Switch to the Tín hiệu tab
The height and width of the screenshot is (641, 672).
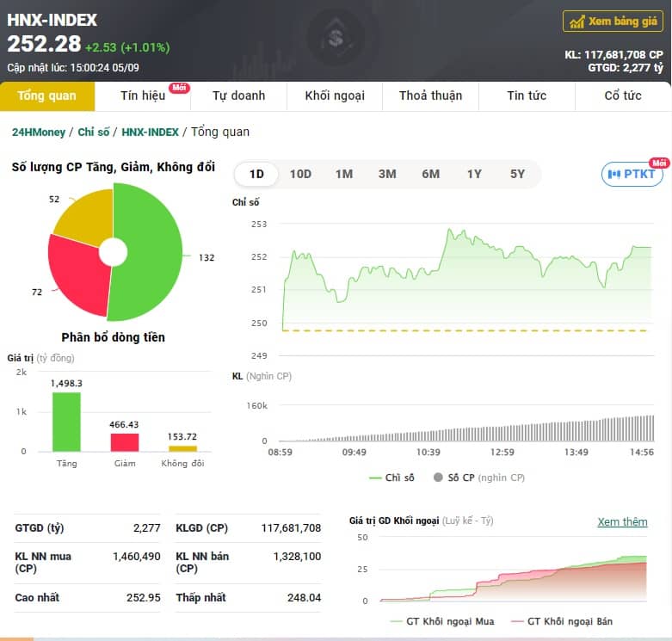point(143,96)
